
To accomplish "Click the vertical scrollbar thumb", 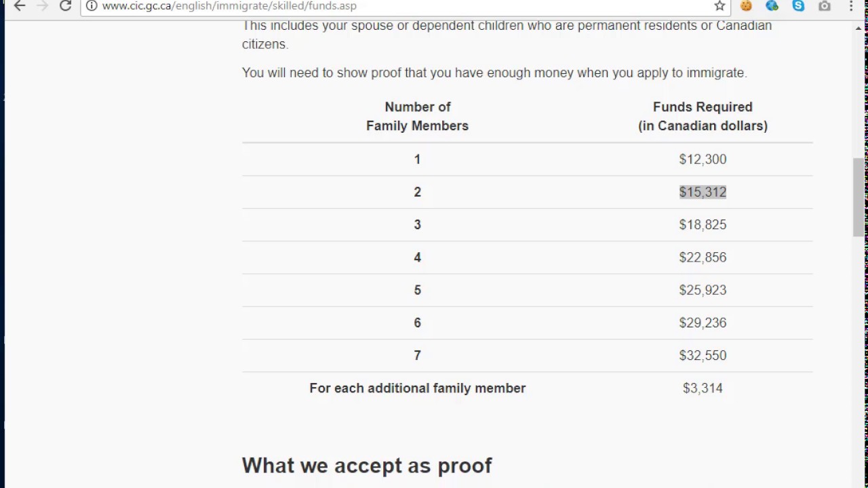I will [x=859, y=197].
